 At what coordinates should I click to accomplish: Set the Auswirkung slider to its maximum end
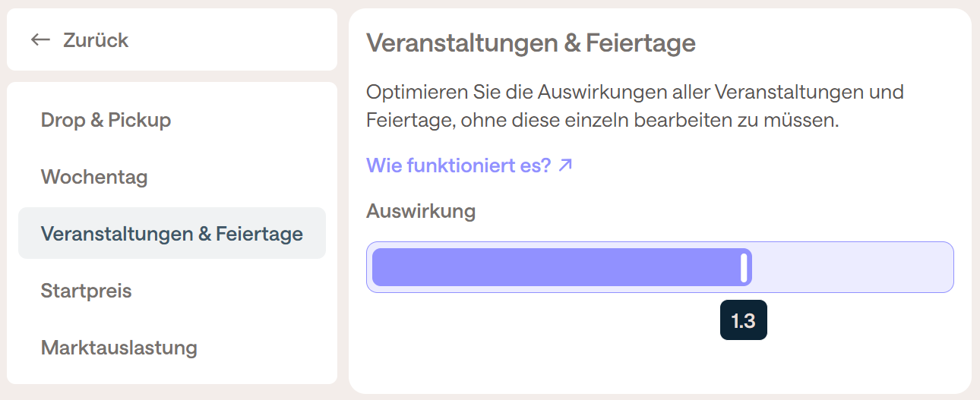pos(949,267)
